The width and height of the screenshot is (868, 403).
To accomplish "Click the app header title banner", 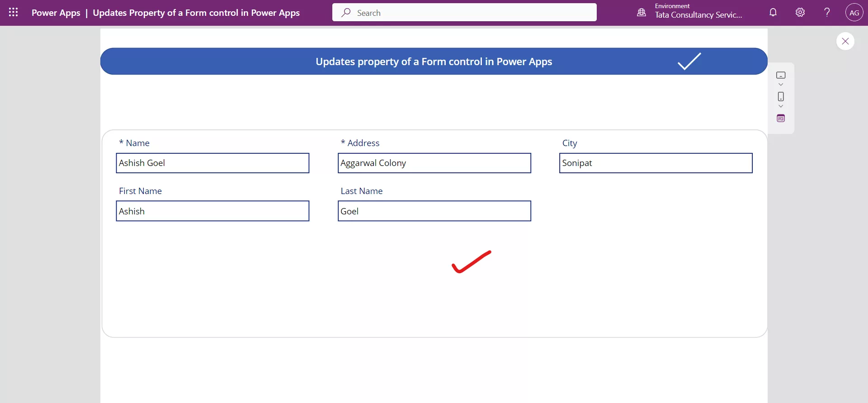I will click(x=434, y=62).
